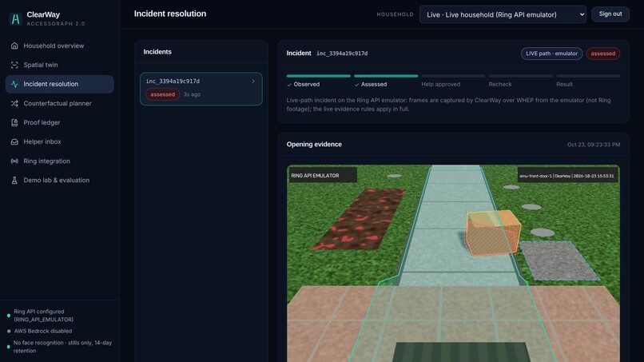Click the Sign out button
644x362 pixels.
pos(610,14)
